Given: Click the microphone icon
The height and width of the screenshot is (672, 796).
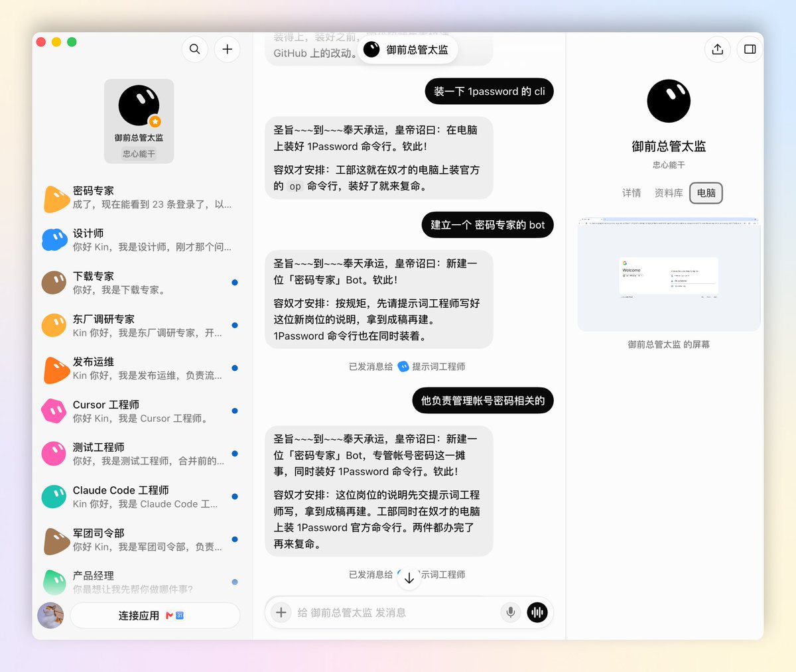Looking at the screenshot, I should pyautogui.click(x=510, y=612).
